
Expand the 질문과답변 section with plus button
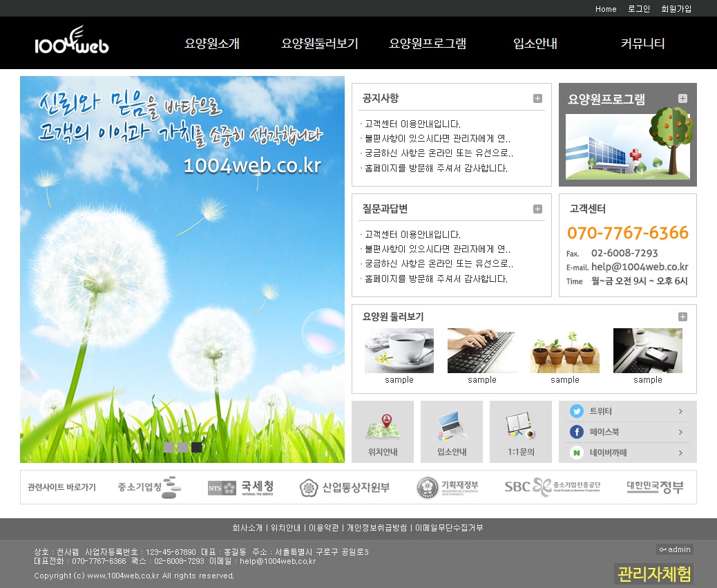(537, 209)
